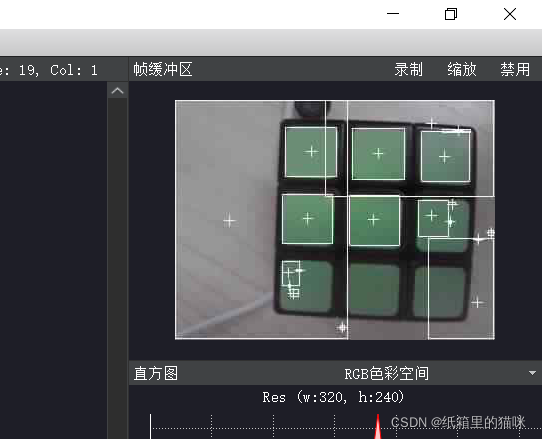Click the Res (w:320, h:240) resolution text
Viewport: 542px width, 439px height.
pyautogui.click(x=333, y=397)
